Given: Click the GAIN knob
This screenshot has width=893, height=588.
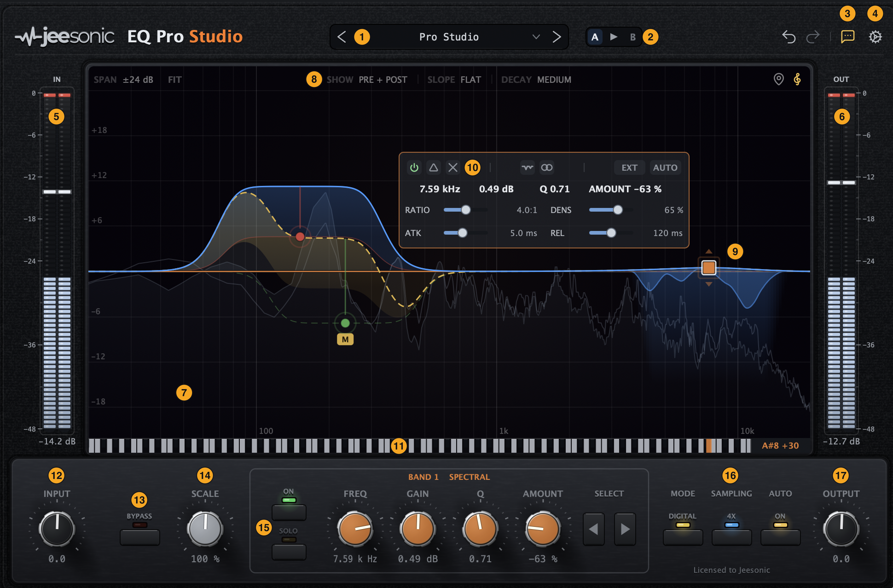Looking at the screenshot, I should tap(418, 528).
